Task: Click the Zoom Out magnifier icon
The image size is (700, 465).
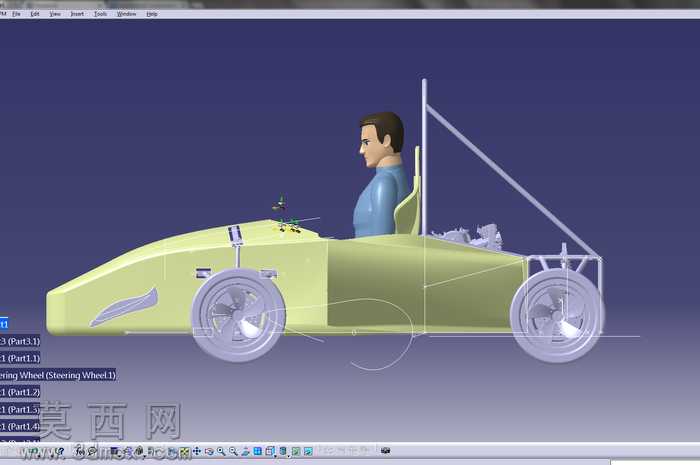Action: (233, 451)
